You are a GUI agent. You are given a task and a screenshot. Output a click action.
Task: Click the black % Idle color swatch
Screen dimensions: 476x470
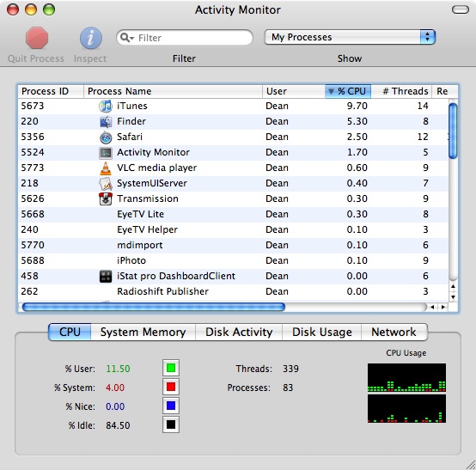coord(171,424)
